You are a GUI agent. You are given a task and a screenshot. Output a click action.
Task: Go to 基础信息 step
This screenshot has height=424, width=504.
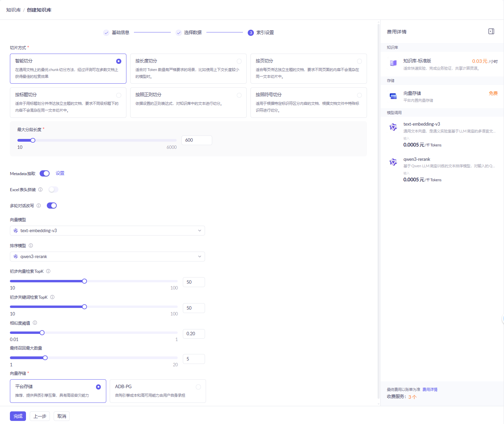click(117, 32)
